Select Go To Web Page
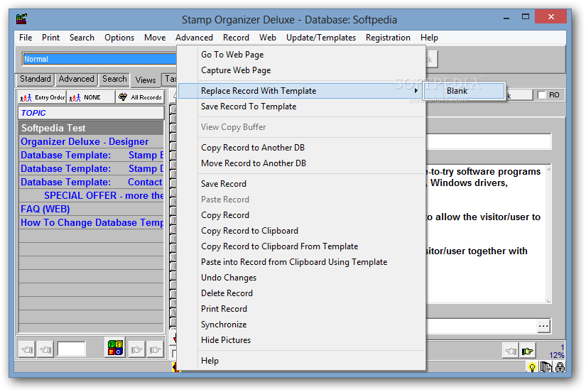 click(x=302, y=55)
